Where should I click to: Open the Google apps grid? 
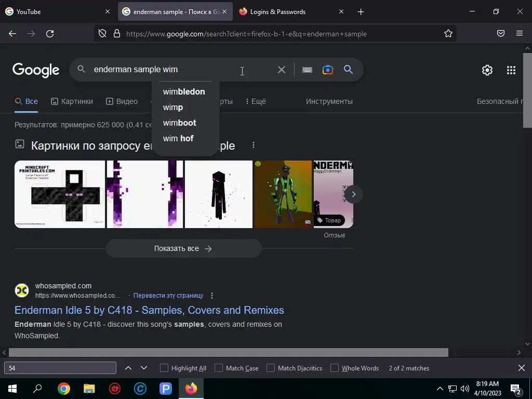click(x=511, y=70)
